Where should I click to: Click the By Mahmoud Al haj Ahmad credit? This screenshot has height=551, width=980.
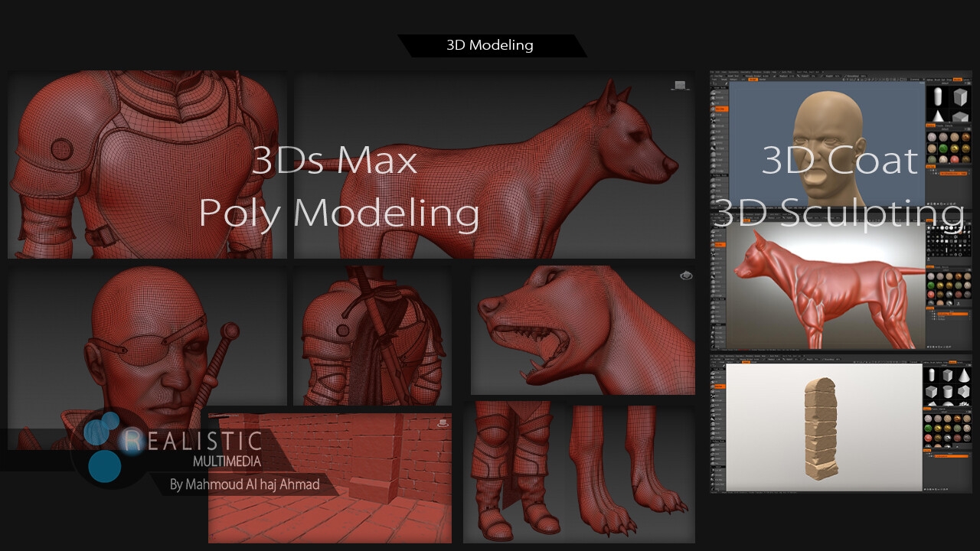[243, 484]
